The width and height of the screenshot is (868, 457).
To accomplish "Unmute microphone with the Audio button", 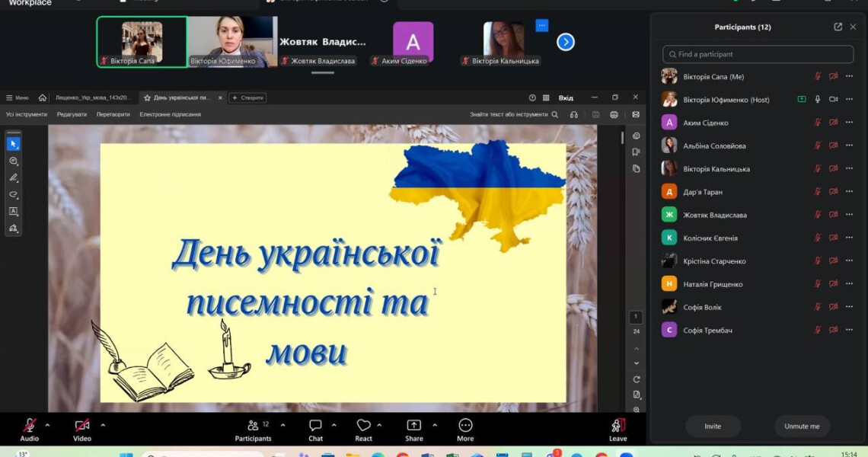I will click(x=30, y=430).
